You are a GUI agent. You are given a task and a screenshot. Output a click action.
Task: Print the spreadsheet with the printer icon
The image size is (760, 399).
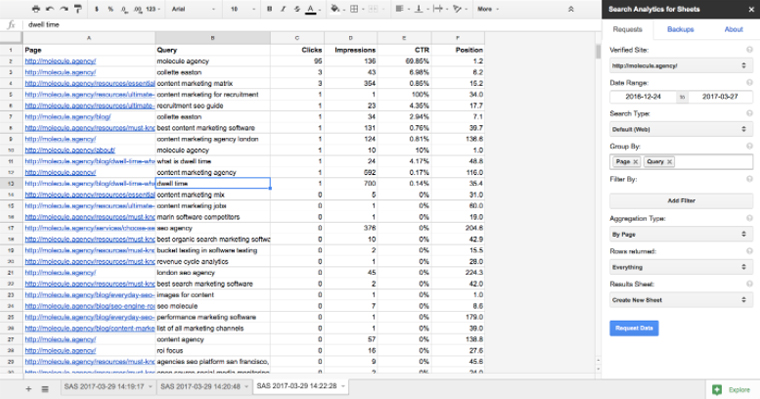pyautogui.click(x=36, y=9)
